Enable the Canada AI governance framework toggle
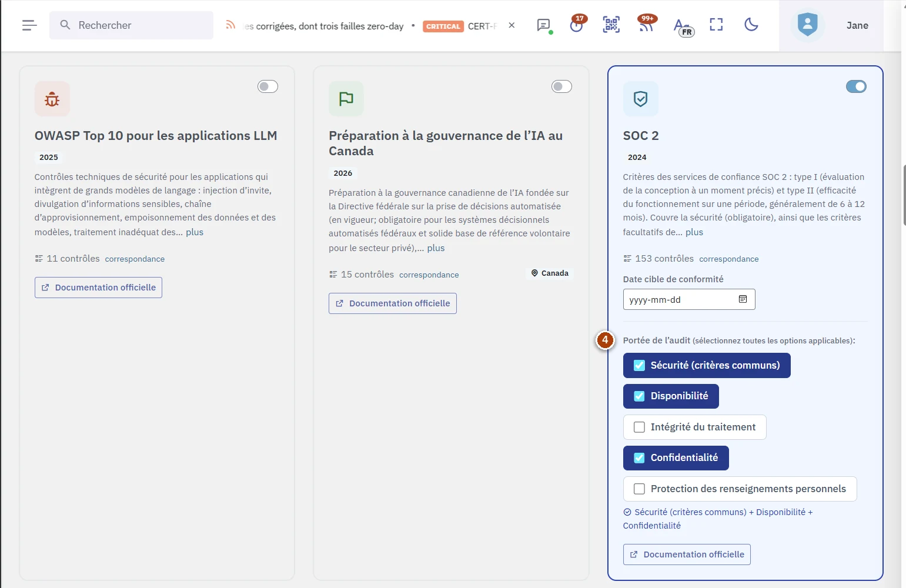The image size is (906, 588). click(x=561, y=86)
